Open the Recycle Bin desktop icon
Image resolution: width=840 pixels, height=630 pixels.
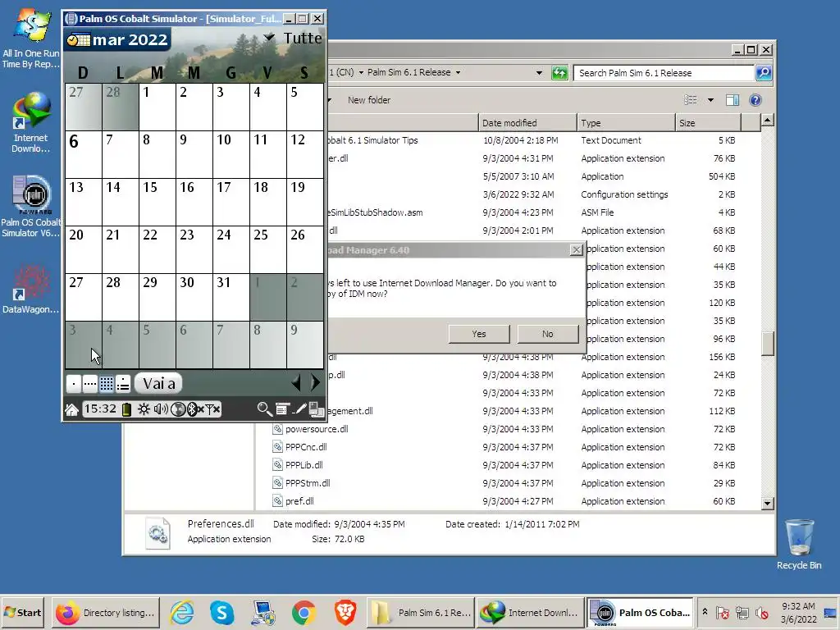tap(799, 544)
